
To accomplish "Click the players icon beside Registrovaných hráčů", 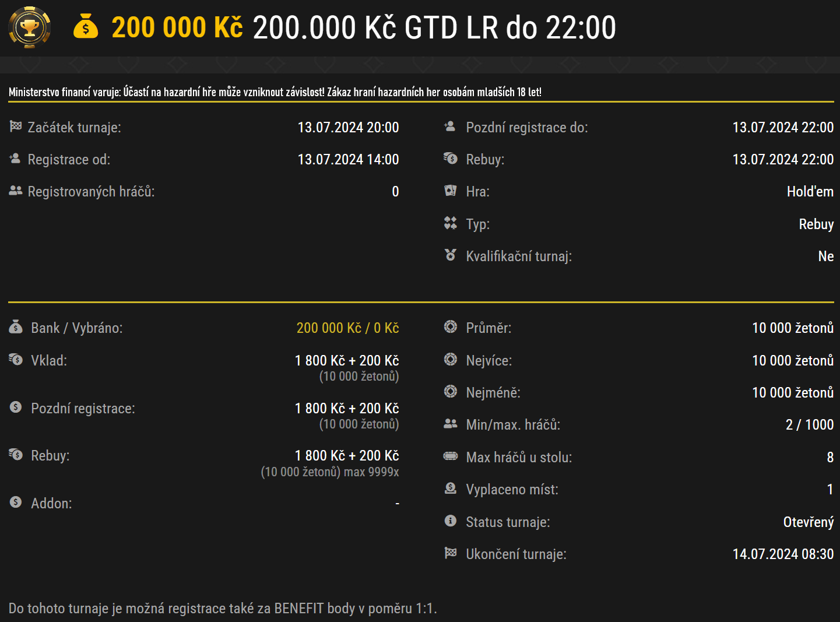I will coord(16,191).
